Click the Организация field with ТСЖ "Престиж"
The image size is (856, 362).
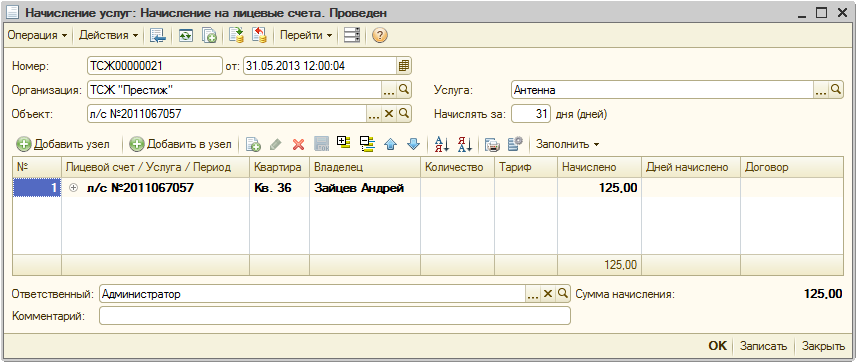234,90
